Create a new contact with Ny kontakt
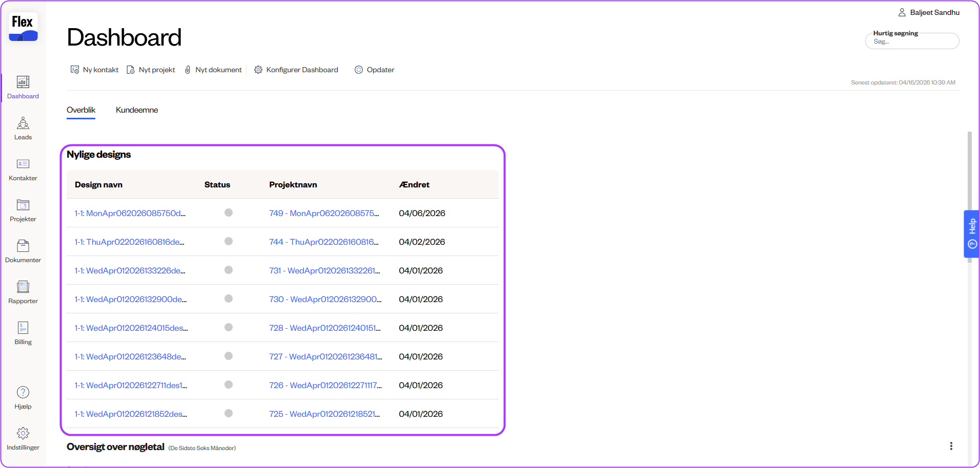Image resolution: width=980 pixels, height=468 pixels. 95,70
